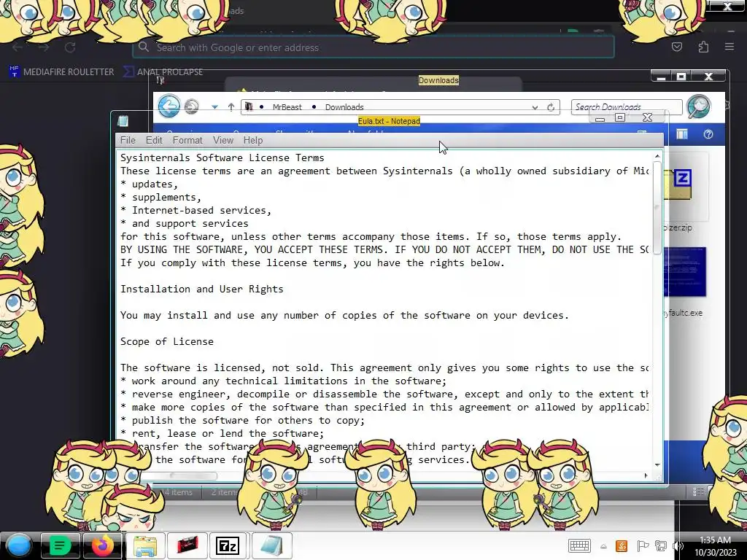Click line "You may install and use any number"
This screenshot has height=560, width=747.
click(x=344, y=315)
